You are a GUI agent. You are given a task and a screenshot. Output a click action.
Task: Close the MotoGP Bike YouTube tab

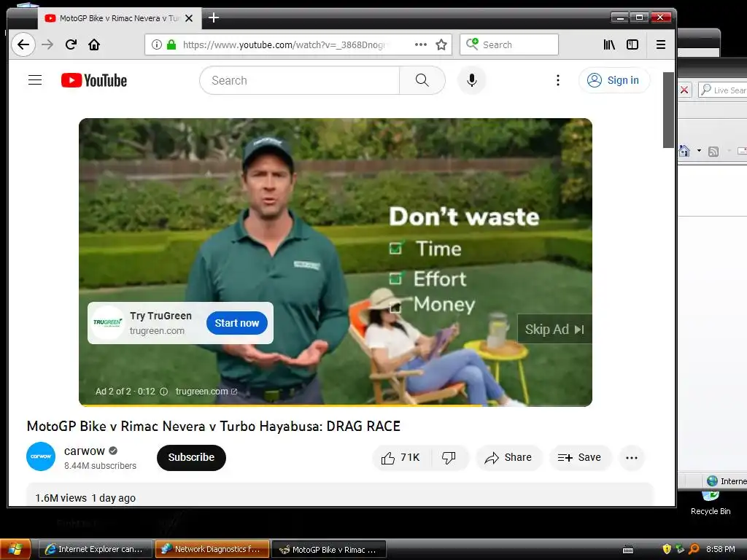tap(189, 18)
